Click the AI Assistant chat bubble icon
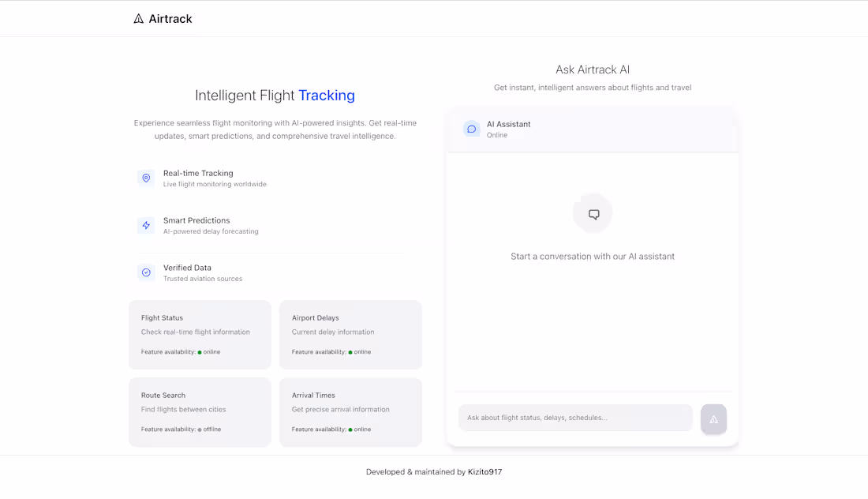Screen dimensions: 868x499 [x=472, y=129]
